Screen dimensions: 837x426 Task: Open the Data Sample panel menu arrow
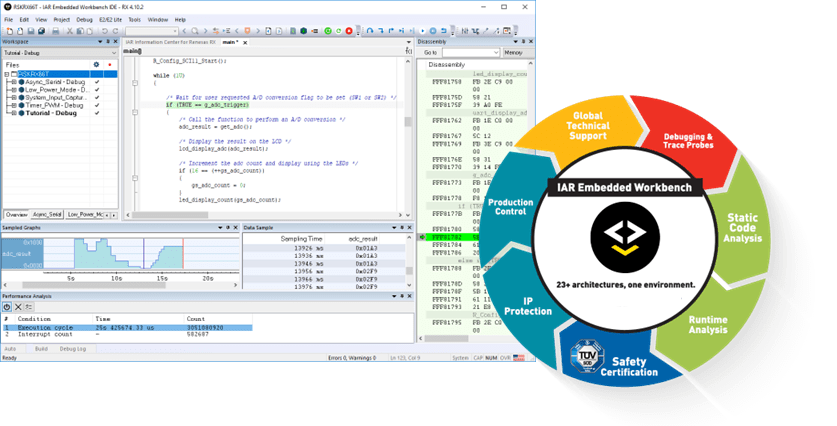tap(394, 227)
